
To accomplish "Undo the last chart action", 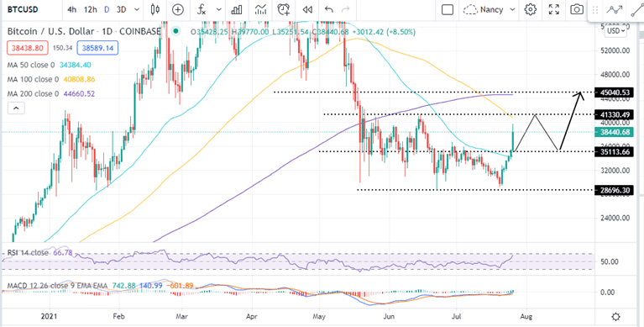I will 329,9.
